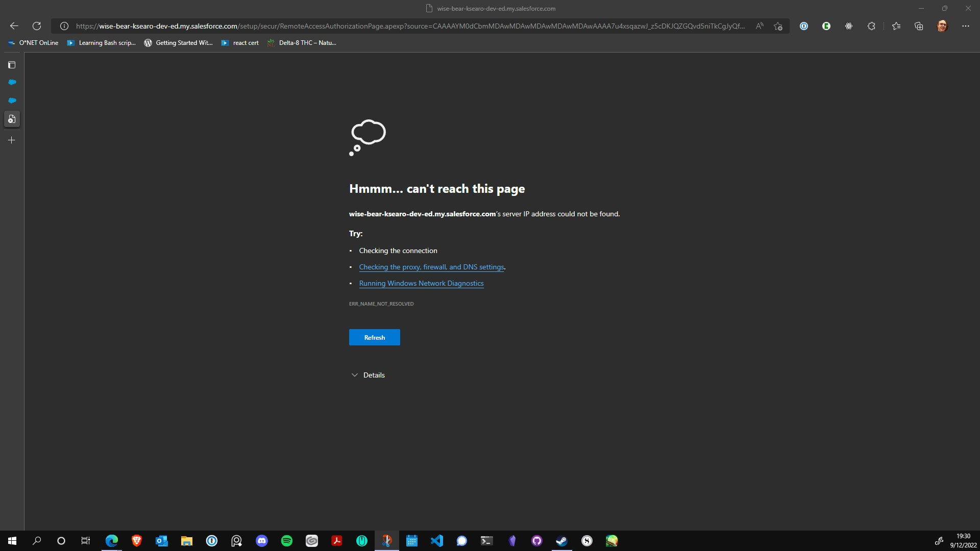Reload the page with the refresh icon
Image resolution: width=980 pixels, height=551 pixels.
click(37, 26)
